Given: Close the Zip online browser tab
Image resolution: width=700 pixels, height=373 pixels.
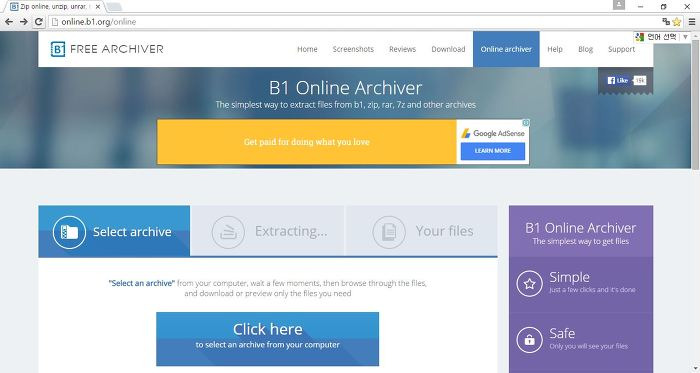Looking at the screenshot, I should click(98, 7).
